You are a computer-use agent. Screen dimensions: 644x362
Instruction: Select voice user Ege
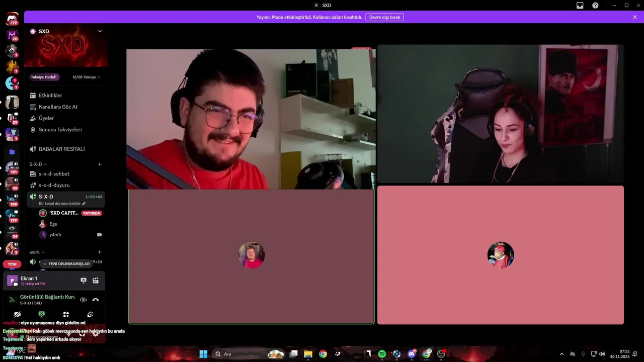pos(71,224)
